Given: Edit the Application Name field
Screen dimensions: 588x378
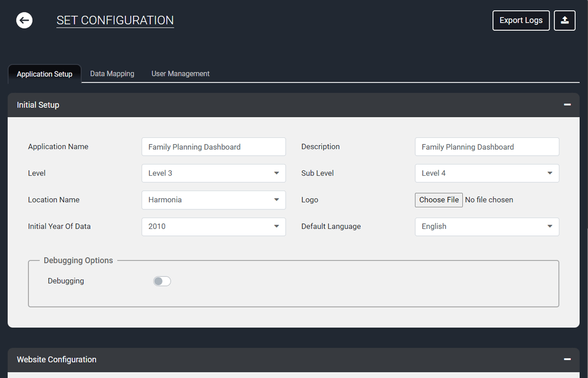Looking at the screenshot, I should click(x=214, y=147).
